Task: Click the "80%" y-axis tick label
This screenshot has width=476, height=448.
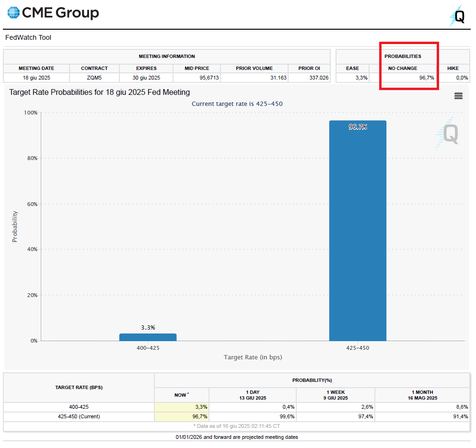Action: pos(32,158)
